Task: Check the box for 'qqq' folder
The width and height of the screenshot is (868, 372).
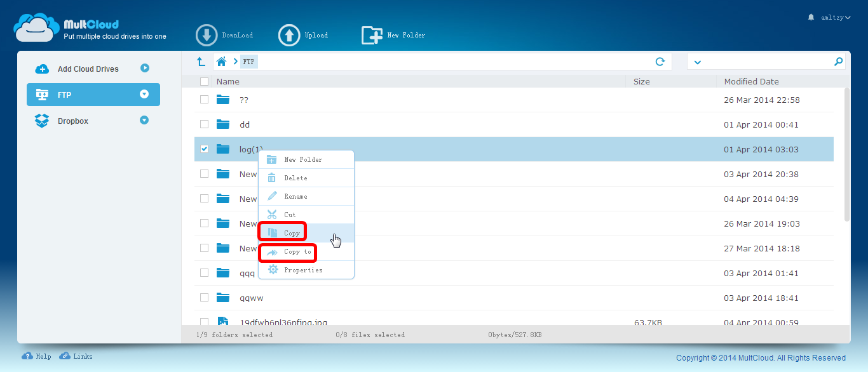Action: pyautogui.click(x=204, y=273)
